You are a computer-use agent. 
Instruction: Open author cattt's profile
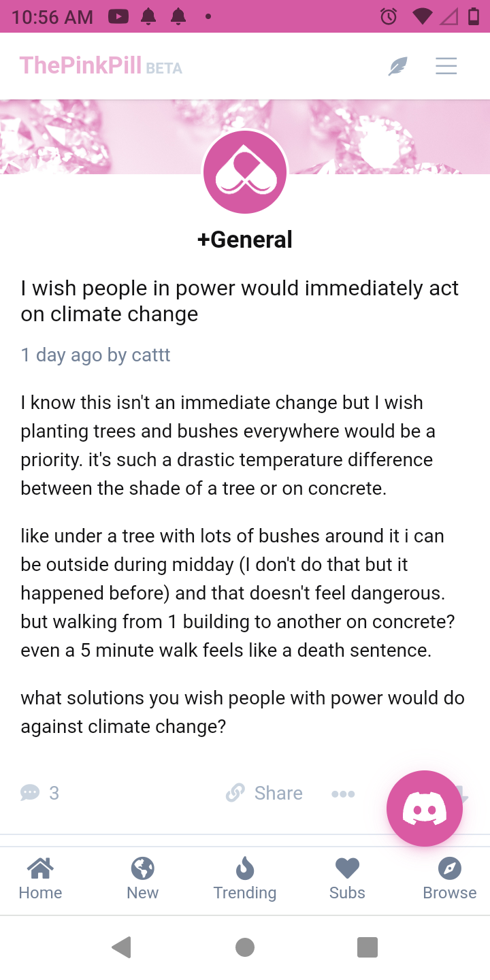(150, 355)
